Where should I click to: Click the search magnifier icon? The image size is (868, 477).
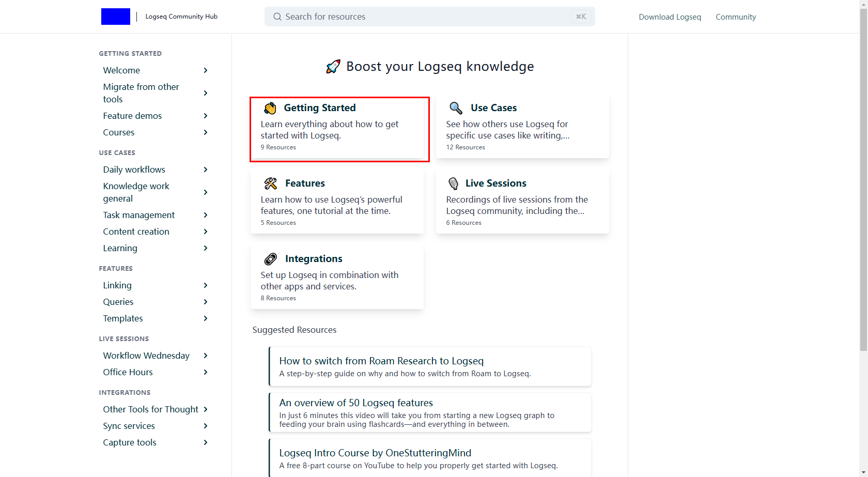tap(277, 17)
